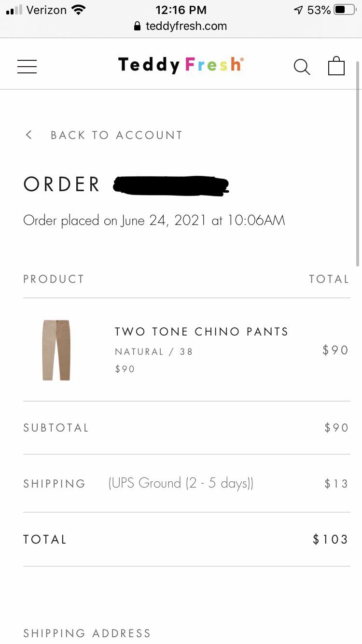Open the shopping bag cart
The image size is (362, 644).
(x=336, y=66)
